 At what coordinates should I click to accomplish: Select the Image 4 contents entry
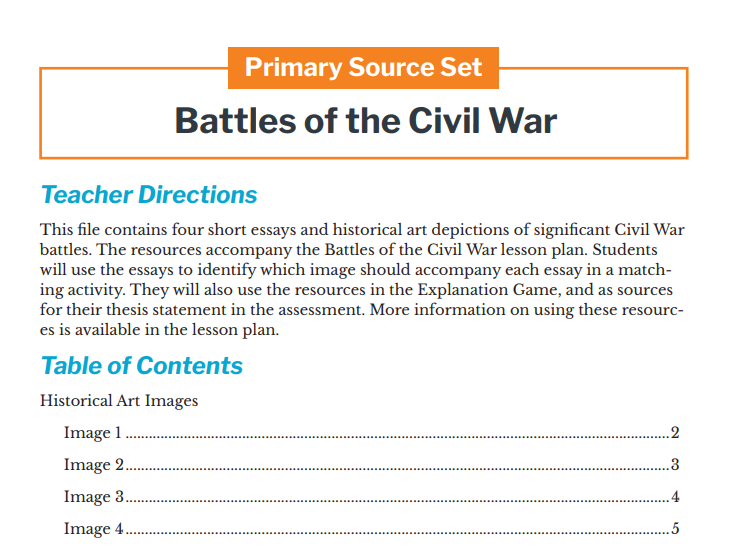[94, 529]
